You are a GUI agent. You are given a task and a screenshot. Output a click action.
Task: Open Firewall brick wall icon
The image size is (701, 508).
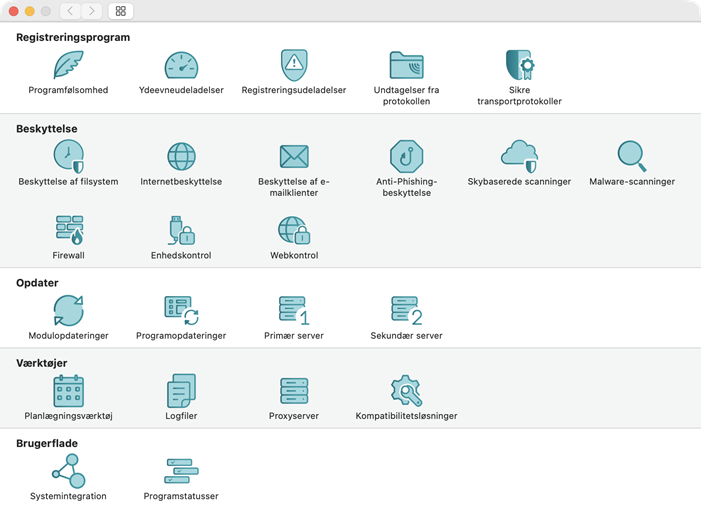69,230
